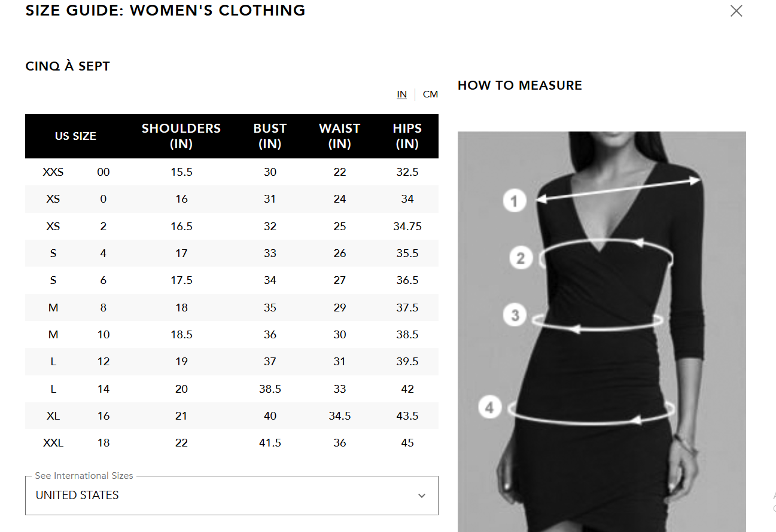This screenshot has height=532, width=776.
Task: Select the IN unit option
Action: click(401, 94)
